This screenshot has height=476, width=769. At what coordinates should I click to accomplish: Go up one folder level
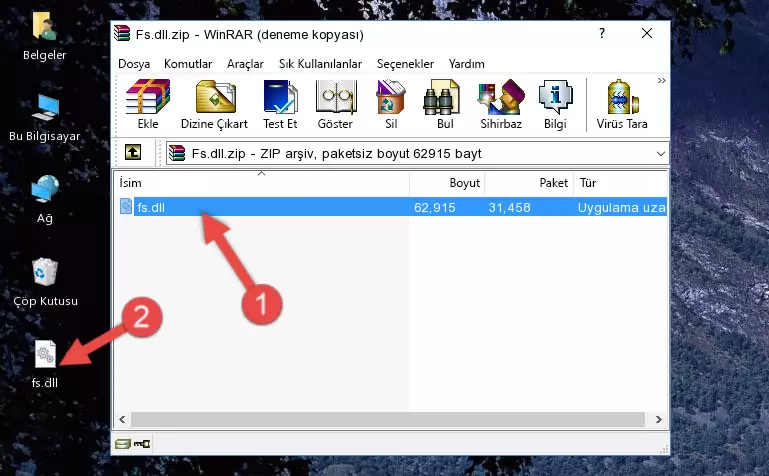pos(133,152)
